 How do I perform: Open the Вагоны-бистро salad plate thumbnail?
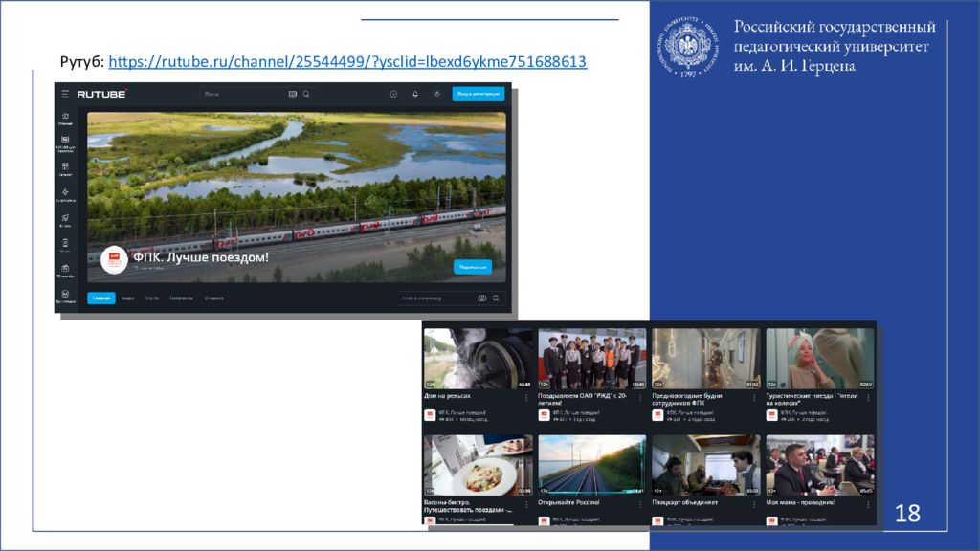tap(479, 466)
